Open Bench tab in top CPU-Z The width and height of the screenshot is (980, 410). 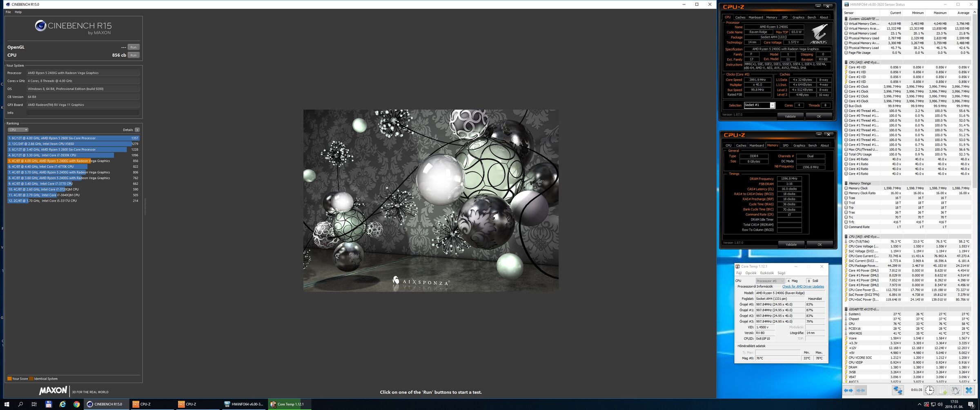(812, 17)
